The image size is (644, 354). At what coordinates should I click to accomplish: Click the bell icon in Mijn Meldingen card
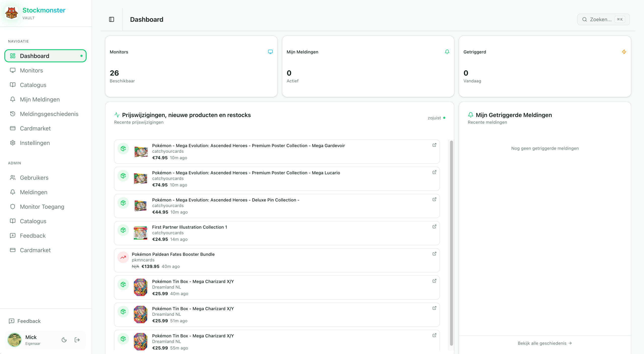(447, 52)
